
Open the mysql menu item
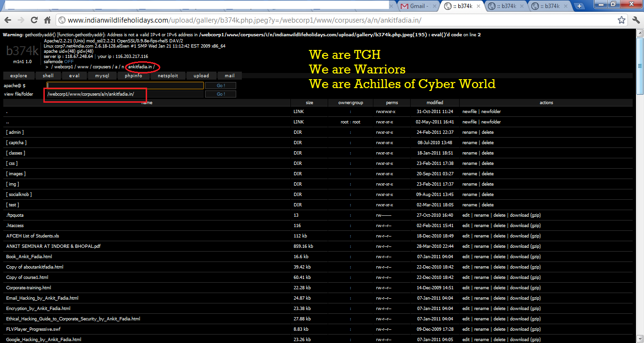(102, 76)
